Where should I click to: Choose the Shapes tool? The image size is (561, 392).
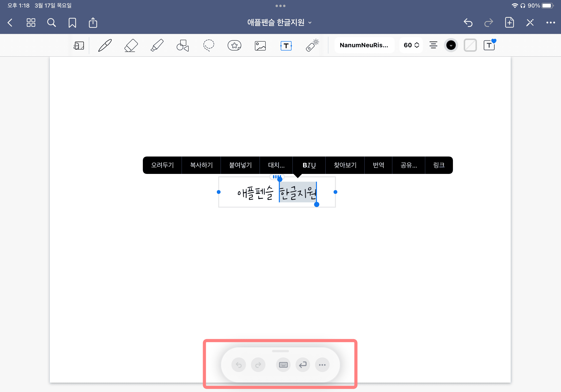tap(183, 45)
